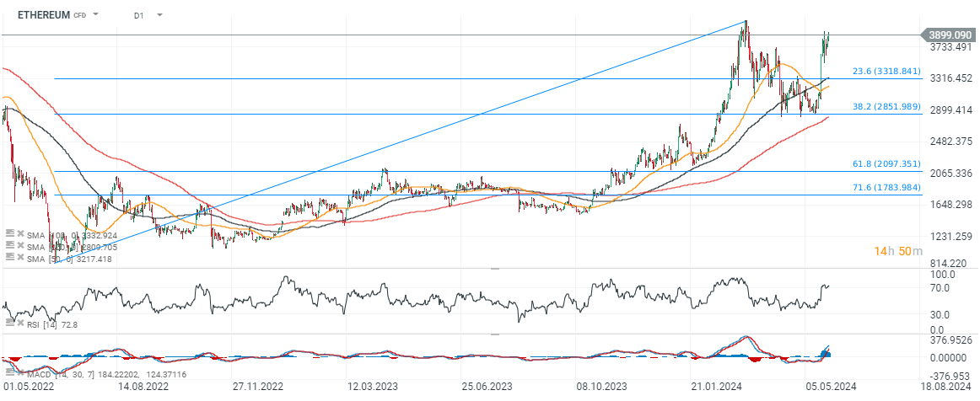Click the 1648.298 price axis label
The width and height of the screenshot is (980, 401).
pos(950,204)
